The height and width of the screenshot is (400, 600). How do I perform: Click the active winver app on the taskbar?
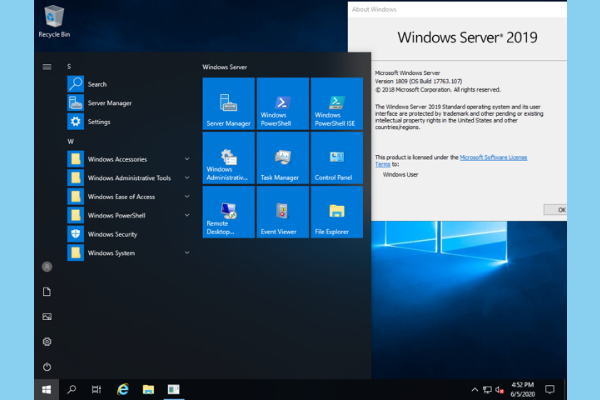point(174,390)
